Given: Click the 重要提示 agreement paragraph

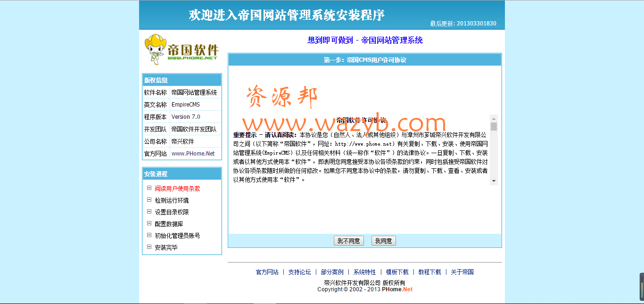Looking at the screenshot, I should [x=361, y=157].
